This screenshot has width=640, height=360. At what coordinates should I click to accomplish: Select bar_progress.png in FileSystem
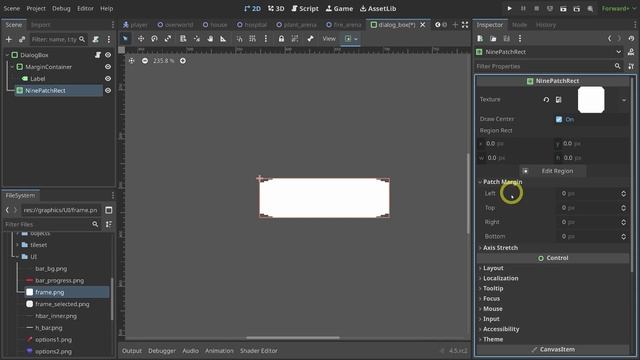[60, 280]
